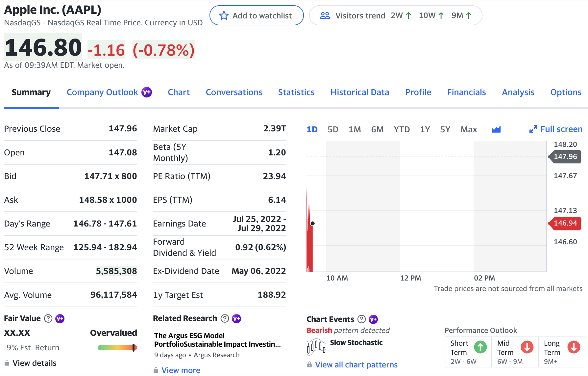Click the Volume value 5,585,308
Screen dimensions: 588x376
pyautogui.click(x=116, y=271)
